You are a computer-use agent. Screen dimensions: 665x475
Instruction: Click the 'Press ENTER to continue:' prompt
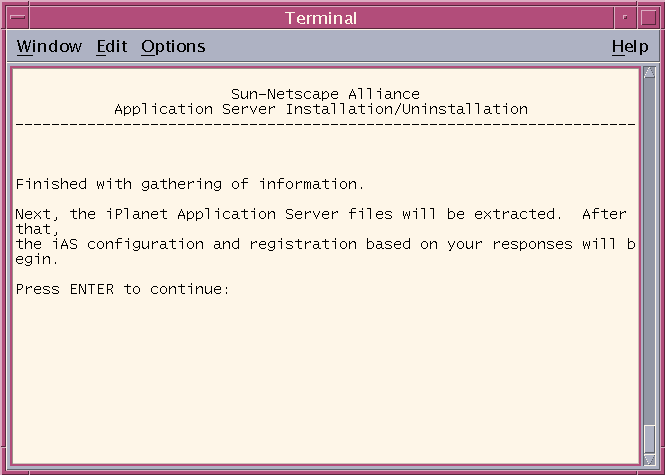click(122, 289)
